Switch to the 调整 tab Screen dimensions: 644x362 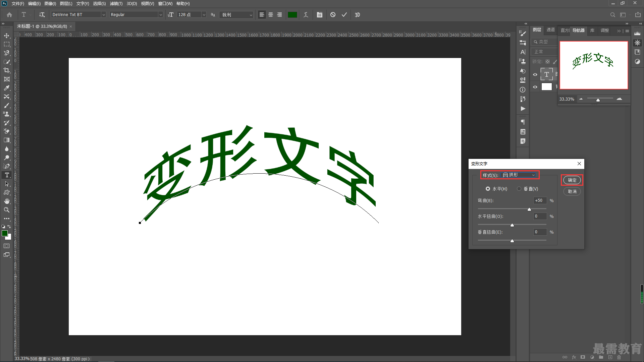[605, 31]
